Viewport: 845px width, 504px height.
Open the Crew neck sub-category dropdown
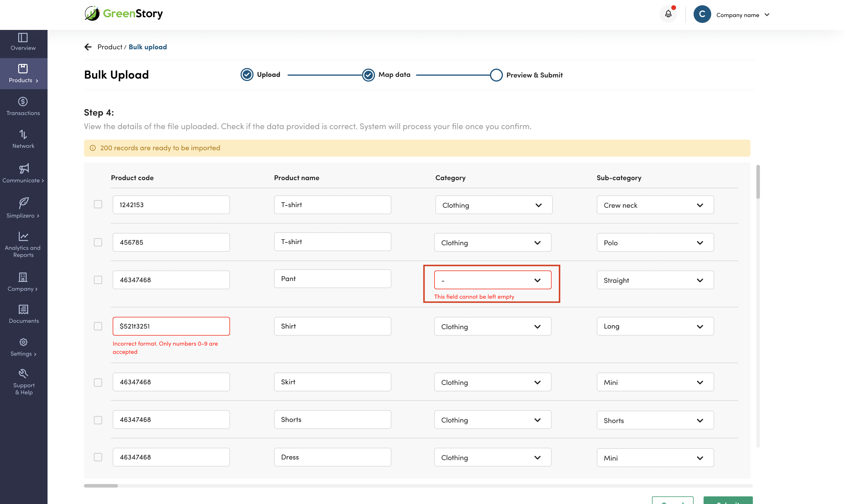[655, 205]
